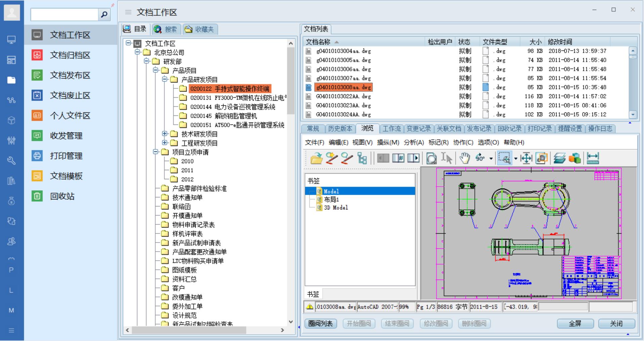Open 文档发布区 section

pos(70,75)
